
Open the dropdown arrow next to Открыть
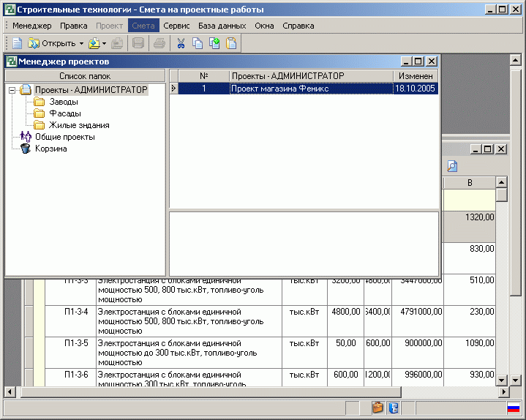click(x=81, y=44)
